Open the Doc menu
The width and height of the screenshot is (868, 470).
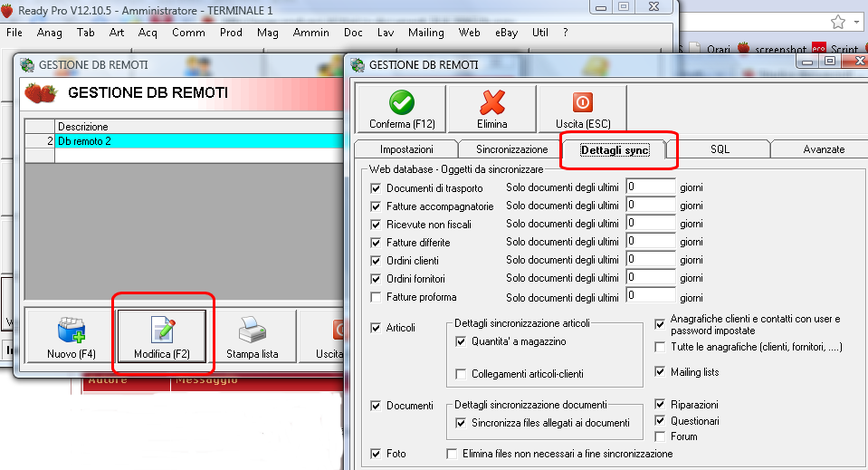pos(353,33)
